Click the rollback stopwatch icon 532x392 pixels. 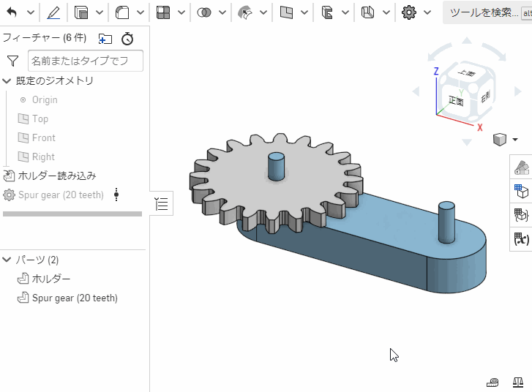pyautogui.click(x=127, y=39)
